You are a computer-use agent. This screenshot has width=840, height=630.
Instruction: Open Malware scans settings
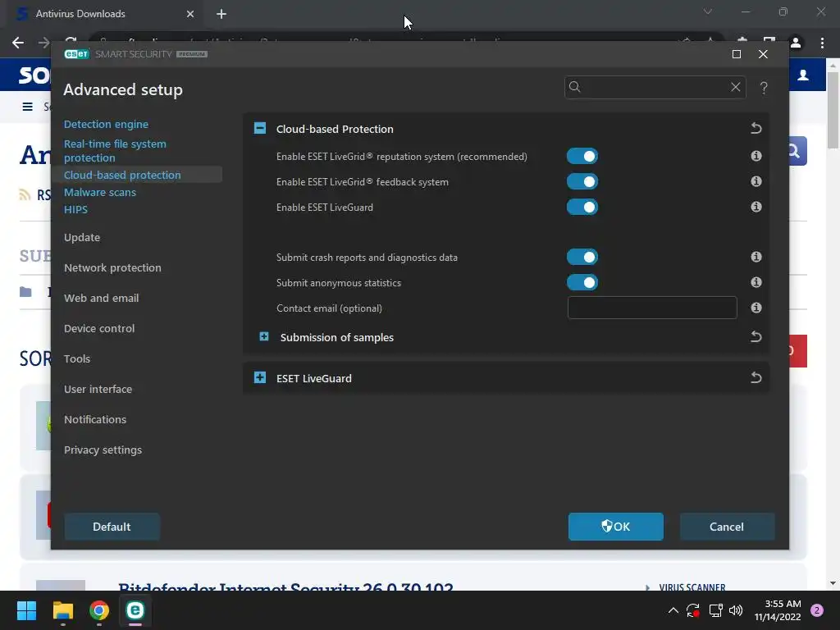(x=99, y=192)
